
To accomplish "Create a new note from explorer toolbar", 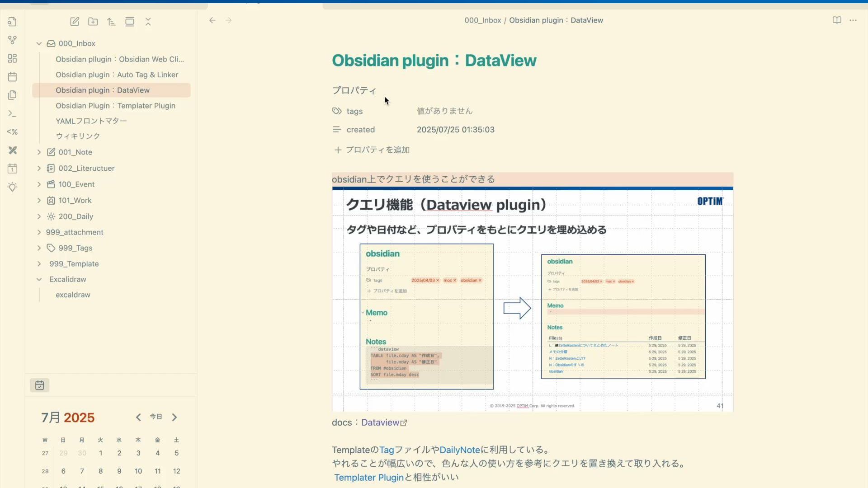I will coord(75,22).
